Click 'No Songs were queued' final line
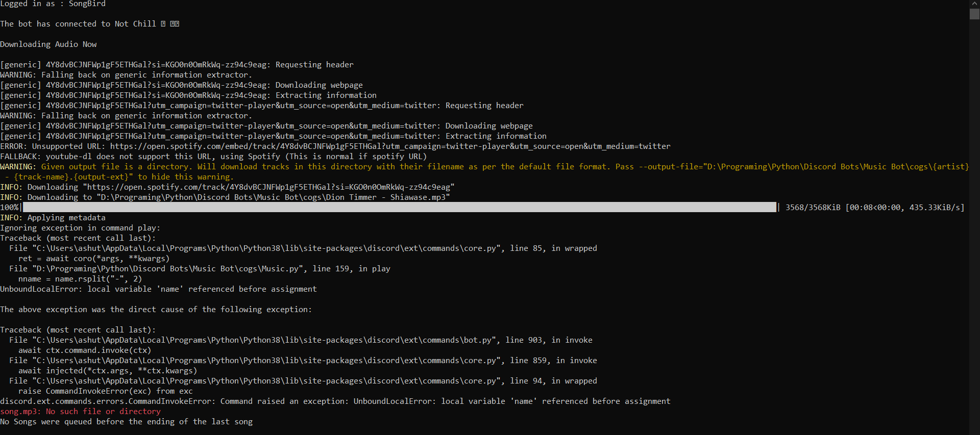This screenshot has width=980, height=435. click(126, 422)
